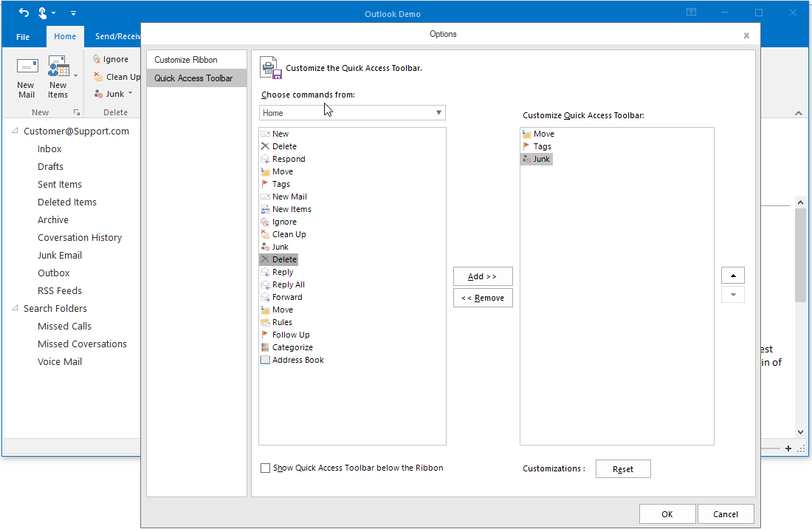Open the Junk dropdown in ribbon
Image resolution: width=812 pixels, height=529 pixels.
(x=130, y=94)
